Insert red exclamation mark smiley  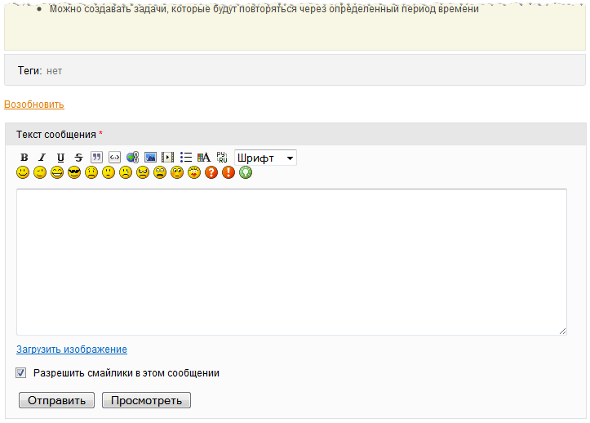(x=228, y=173)
